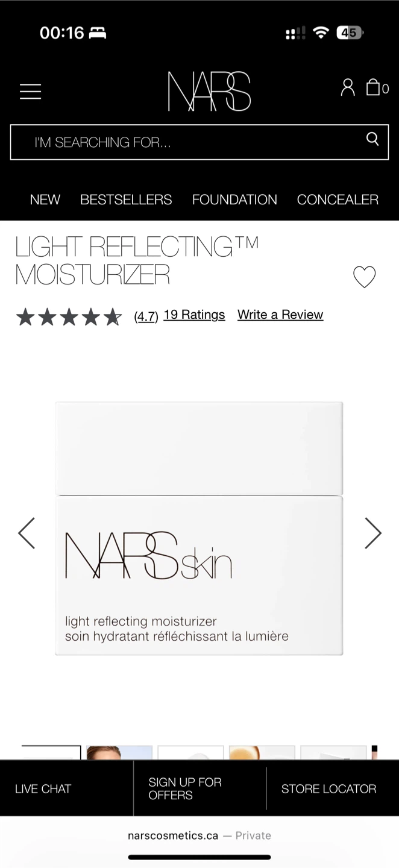399x868 pixels.
Task: Click the Write a Review link
Action: [280, 315]
